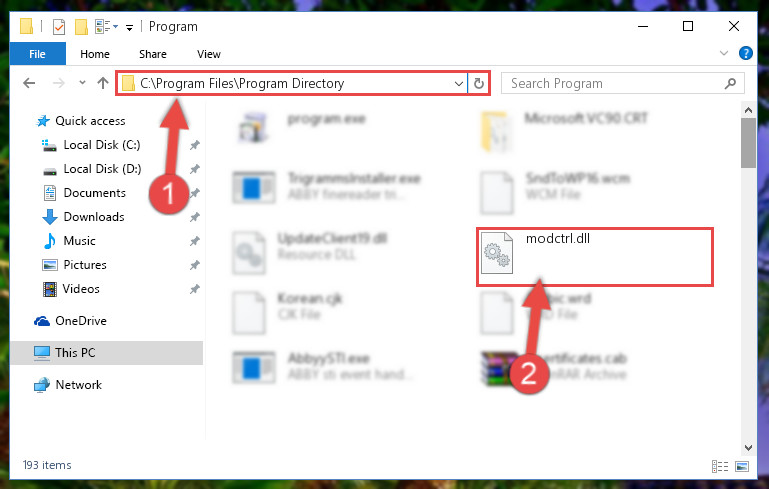
Task: Select the modctrl.dll file
Action: tap(594, 257)
